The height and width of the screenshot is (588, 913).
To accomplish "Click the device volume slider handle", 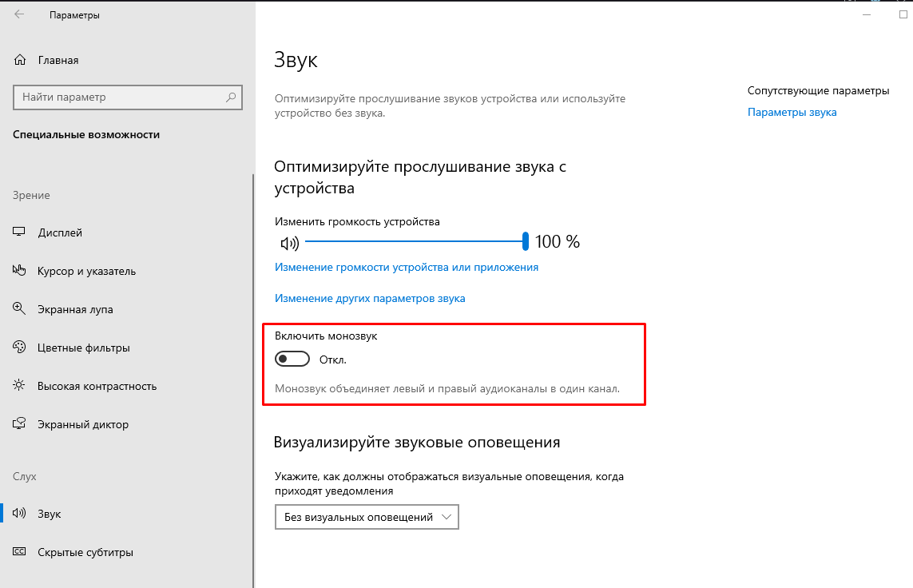I will (x=526, y=241).
